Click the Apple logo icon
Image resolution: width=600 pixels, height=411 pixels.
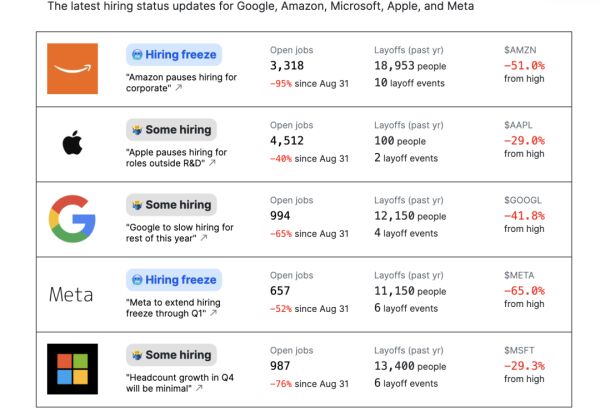pos(72,144)
